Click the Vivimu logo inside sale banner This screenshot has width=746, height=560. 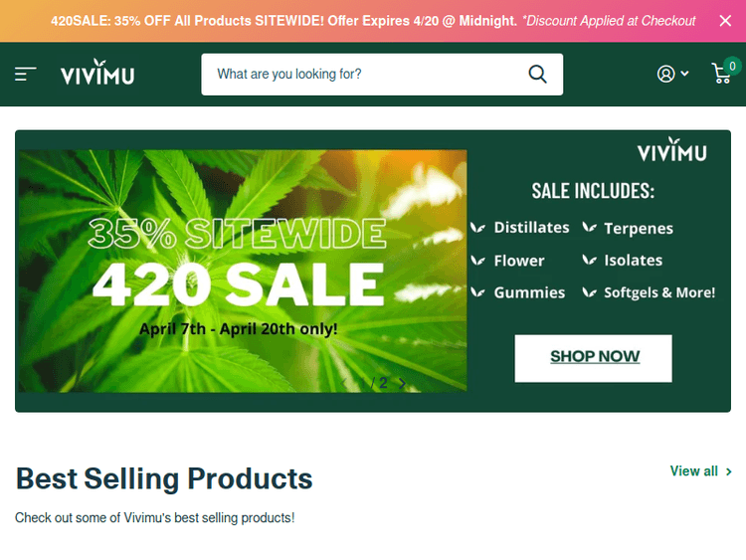click(x=671, y=150)
